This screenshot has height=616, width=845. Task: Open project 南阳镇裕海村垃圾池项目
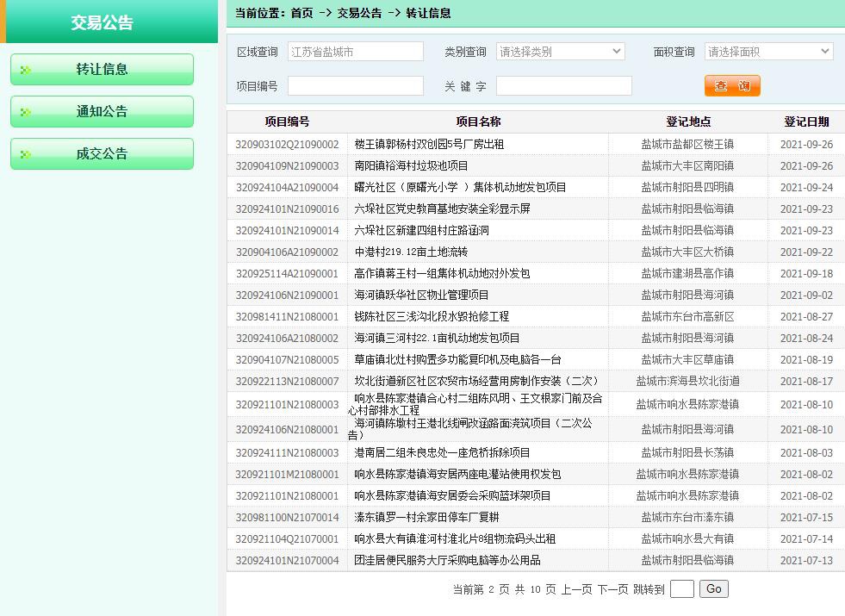coord(411,166)
